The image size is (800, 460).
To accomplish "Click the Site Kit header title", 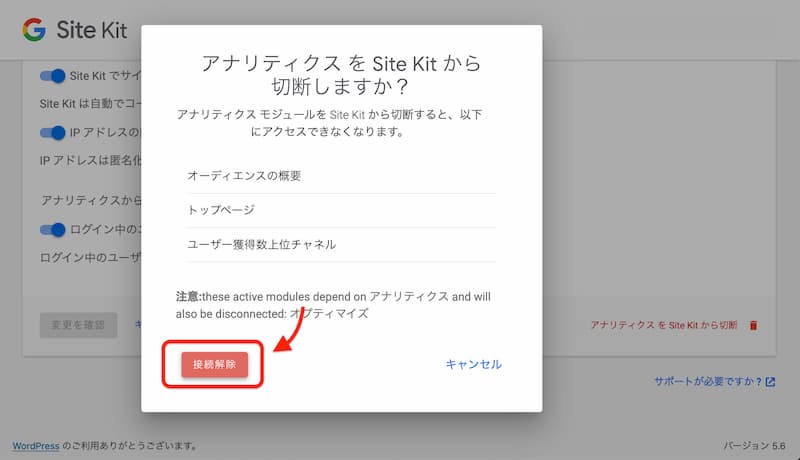I will pos(91,30).
